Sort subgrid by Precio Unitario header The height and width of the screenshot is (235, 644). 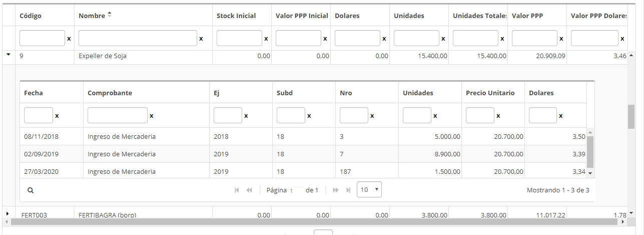point(490,93)
